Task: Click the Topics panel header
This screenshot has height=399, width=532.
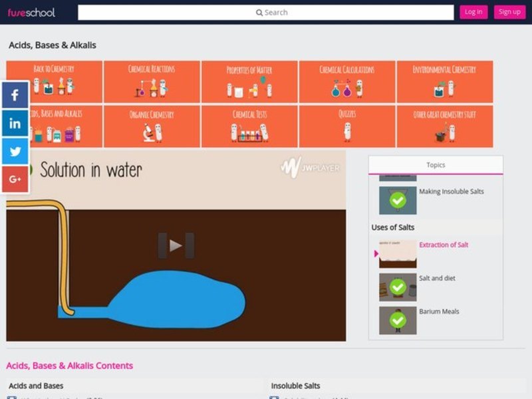Action: point(436,164)
